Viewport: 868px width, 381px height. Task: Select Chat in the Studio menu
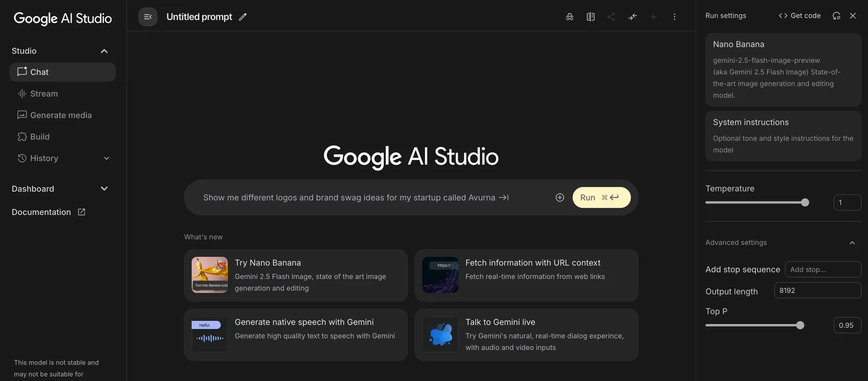[62, 72]
